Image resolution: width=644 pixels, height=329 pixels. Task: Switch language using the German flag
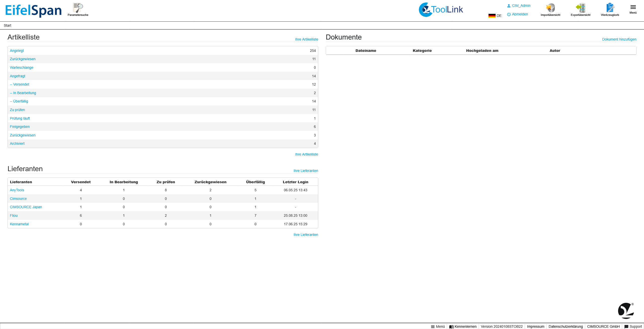(x=492, y=16)
